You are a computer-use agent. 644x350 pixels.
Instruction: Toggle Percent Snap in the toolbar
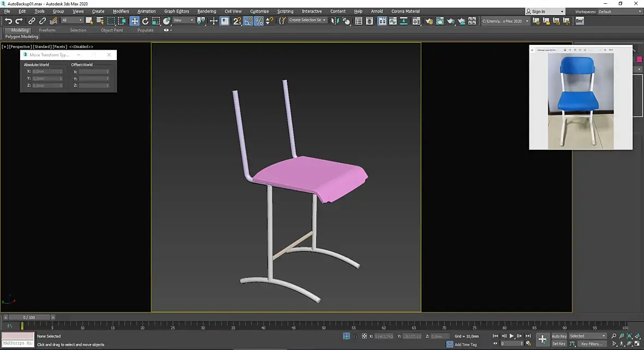259,21
